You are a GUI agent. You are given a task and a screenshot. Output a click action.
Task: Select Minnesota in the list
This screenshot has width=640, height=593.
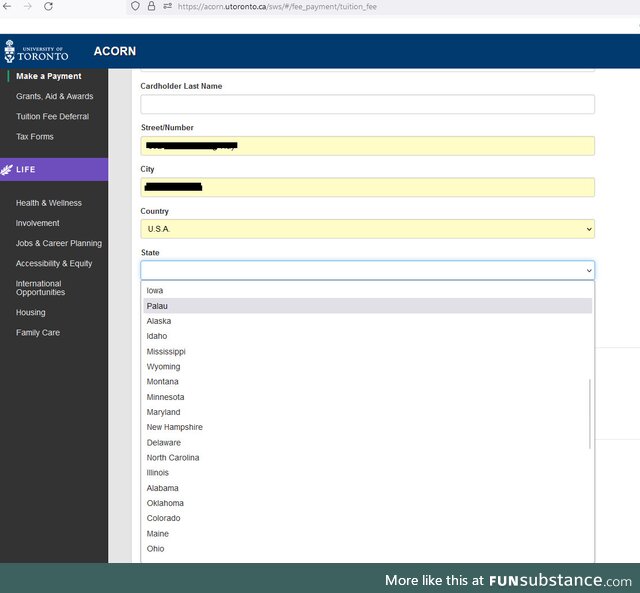pyautogui.click(x=367, y=397)
